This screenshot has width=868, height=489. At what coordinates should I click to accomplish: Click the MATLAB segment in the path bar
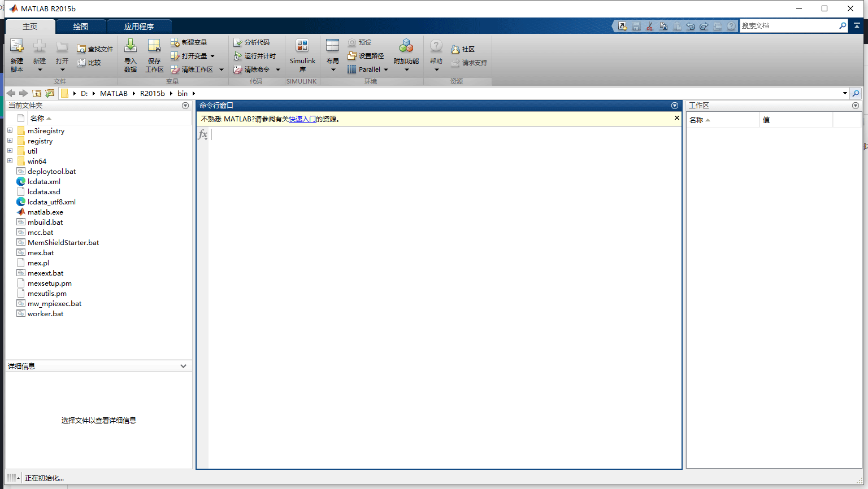click(114, 93)
